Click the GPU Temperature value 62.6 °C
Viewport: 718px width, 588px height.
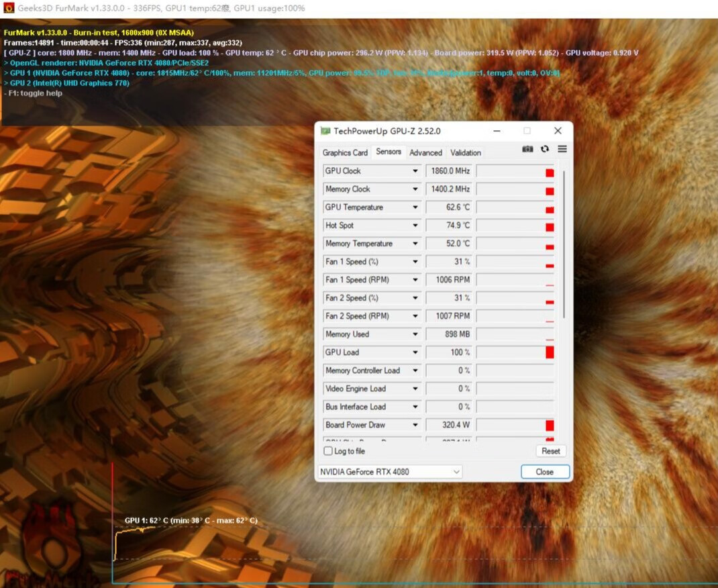449,207
